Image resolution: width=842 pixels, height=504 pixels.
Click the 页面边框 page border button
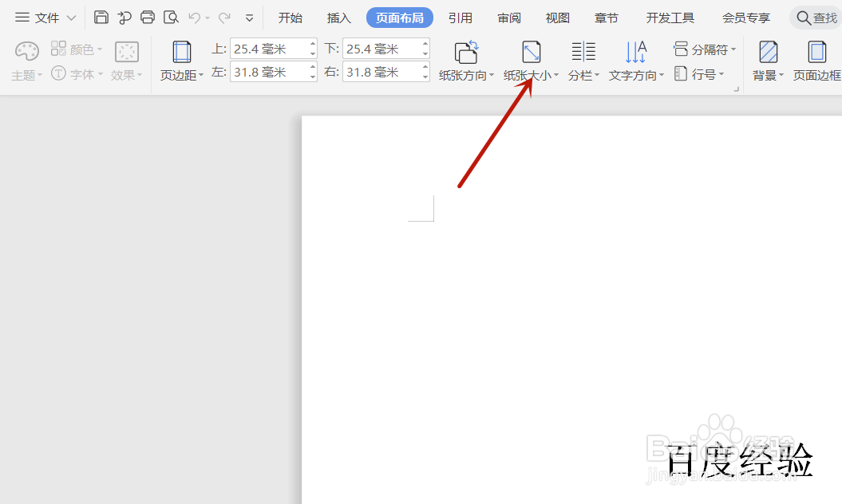point(816,61)
